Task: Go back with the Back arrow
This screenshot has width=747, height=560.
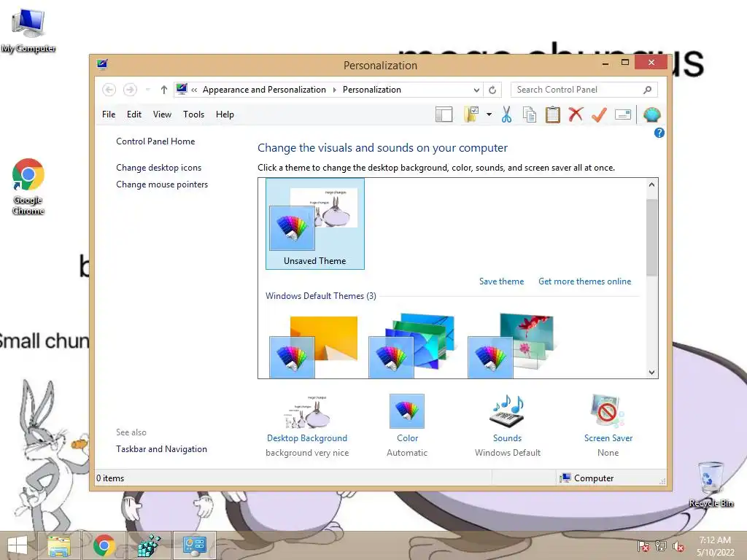Action: 109,90
